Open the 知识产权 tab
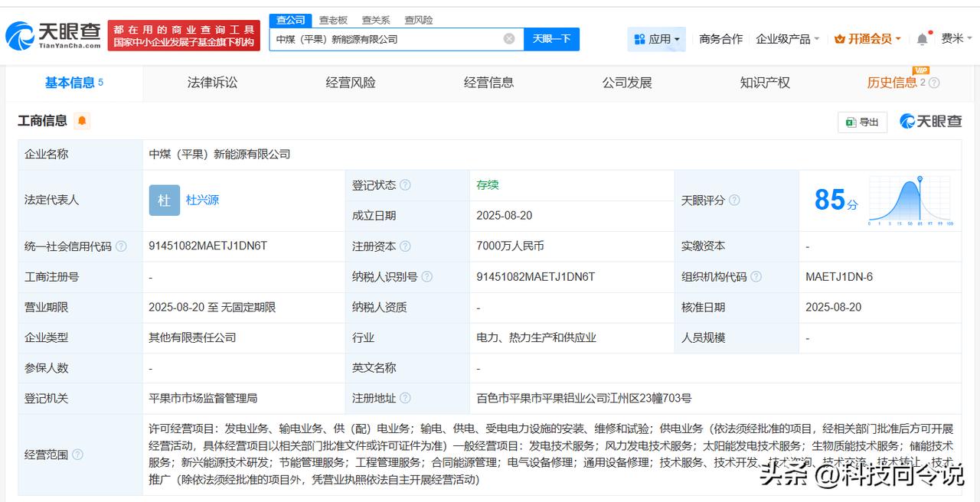Viewport: 980px width, 502px height. pos(765,83)
